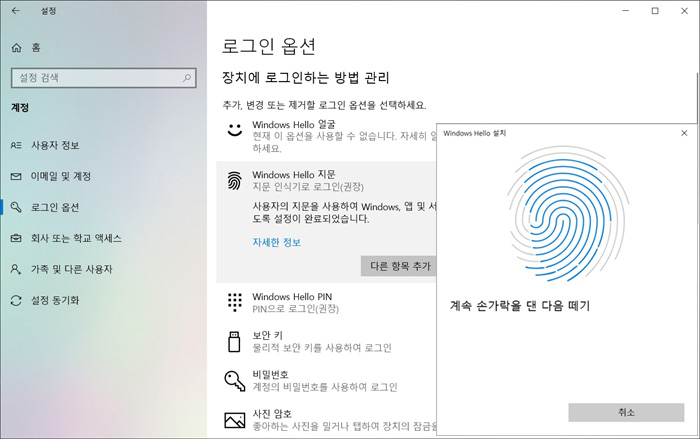Expand the 사진 암호 option
Screen dimensions: 700x439
point(326,420)
